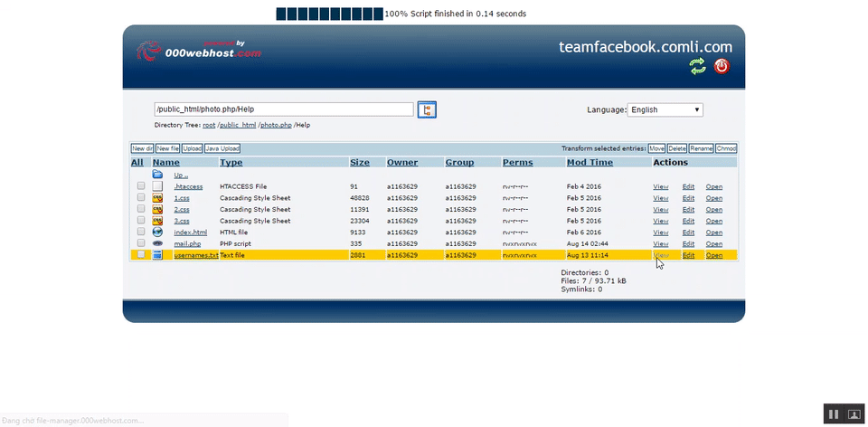868x427 pixels.
Task: Click the red power logout icon
Action: click(722, 66)
